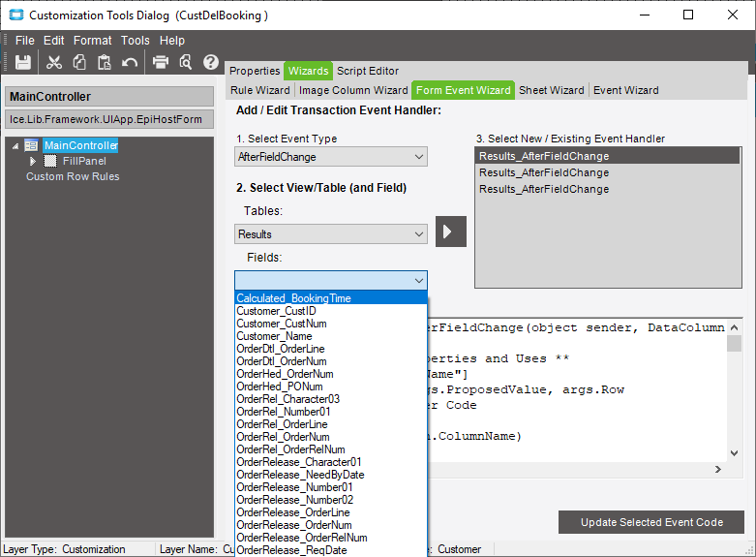
Task: Choose OrderRelease_OrderRelNum field
Action: (x=331, y=538)
